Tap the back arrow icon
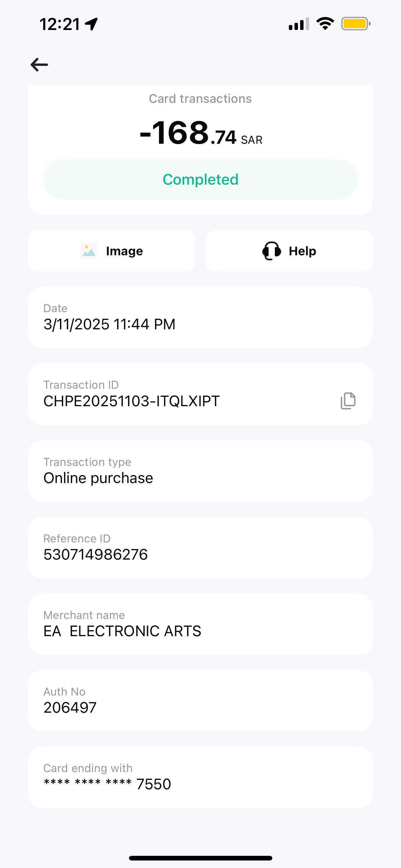 pyautogui.click(x=39, y=65)
